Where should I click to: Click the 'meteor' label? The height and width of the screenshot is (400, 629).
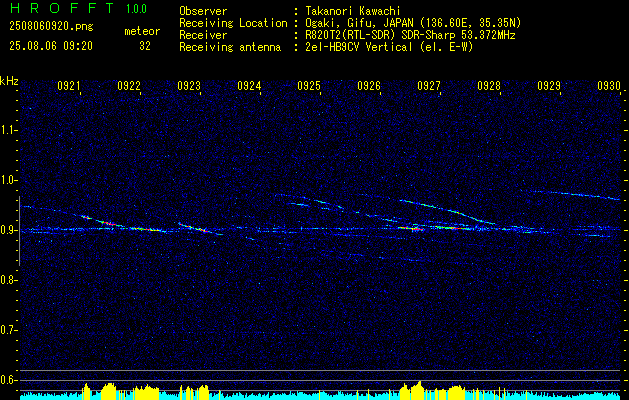tap(142, 31)
